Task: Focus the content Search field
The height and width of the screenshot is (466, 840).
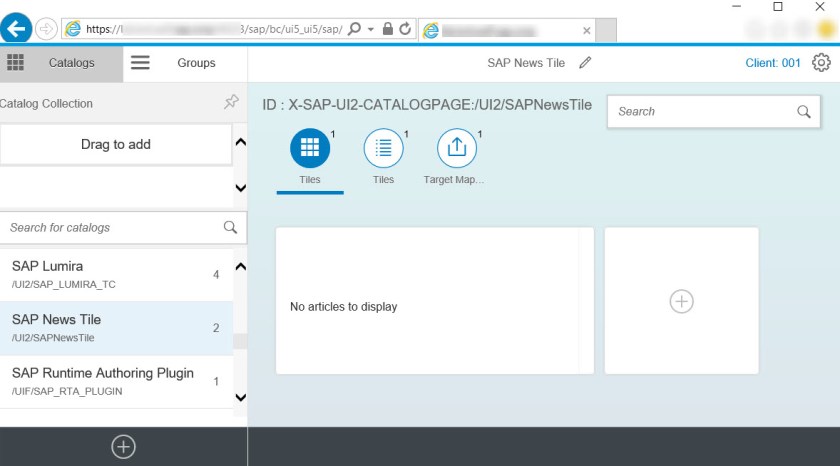Action: (714, 111)
